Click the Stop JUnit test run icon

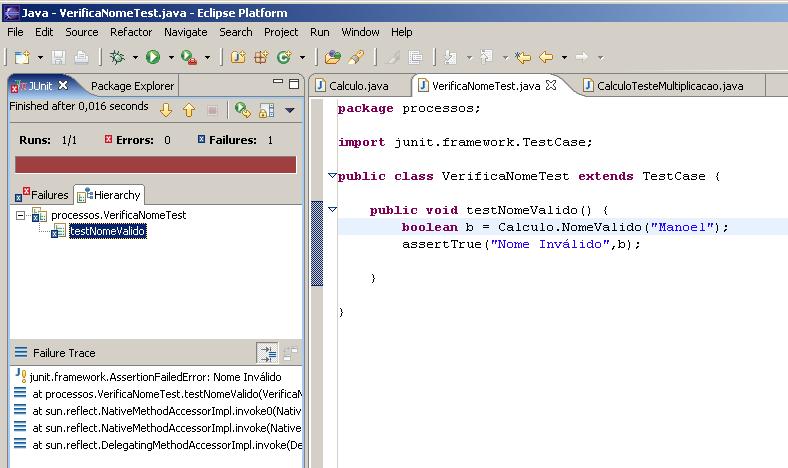[x=212, y=110]
